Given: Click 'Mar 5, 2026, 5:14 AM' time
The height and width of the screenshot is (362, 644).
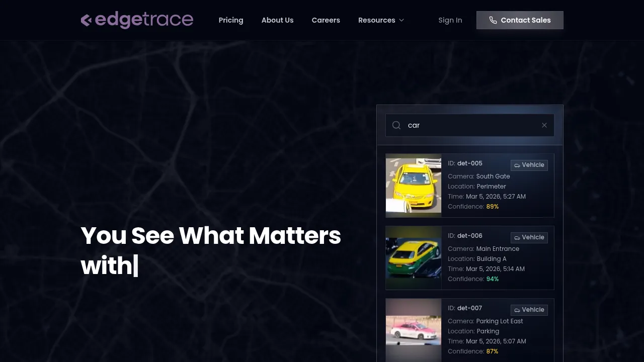Looking at the screenshot, I should click(495, 269).
